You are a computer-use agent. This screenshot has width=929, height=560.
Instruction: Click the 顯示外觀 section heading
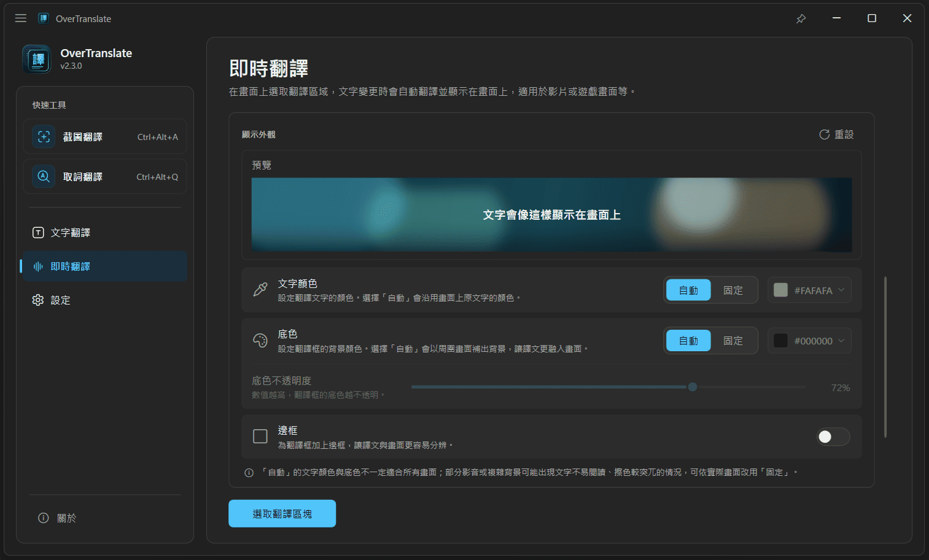[x=258, y=134]
